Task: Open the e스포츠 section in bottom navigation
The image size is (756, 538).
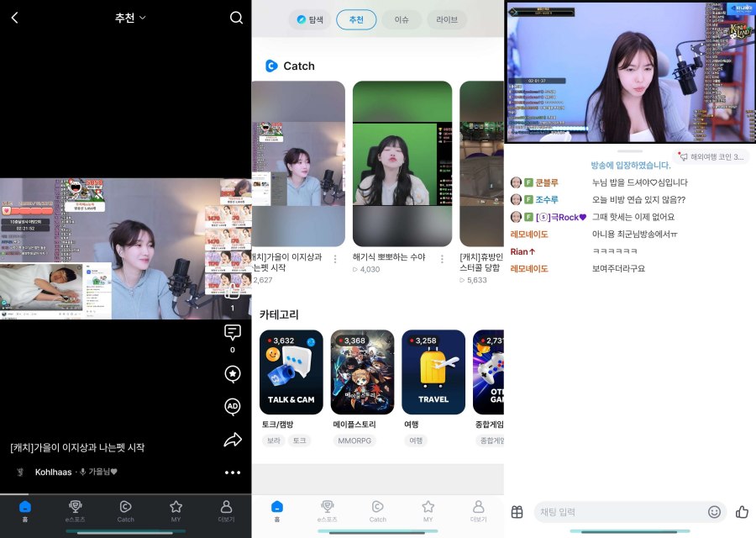Action: pyautogui.click(x=76, y=508)
